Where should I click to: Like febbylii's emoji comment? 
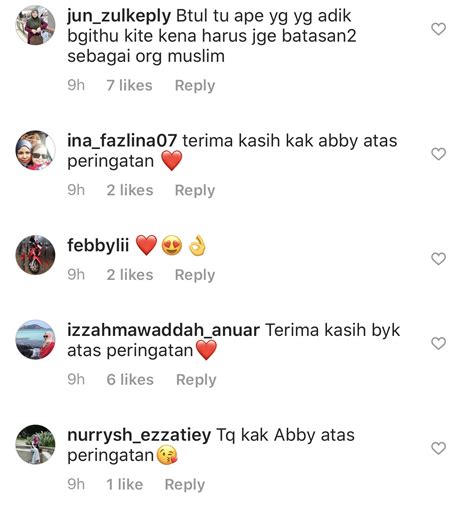pos(438,259)
